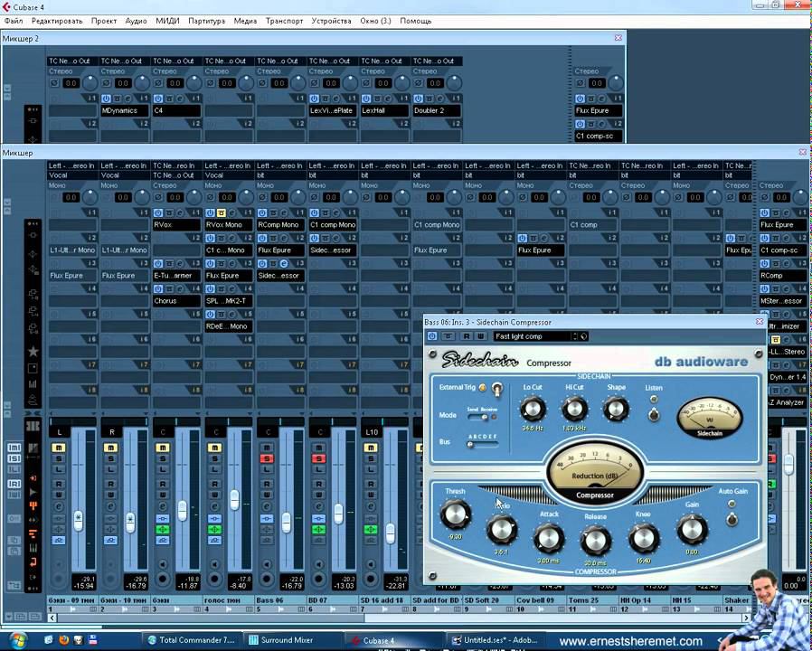
Task: Click the Lo Cut knob in the Sidechain section
Action: [533, 410]
